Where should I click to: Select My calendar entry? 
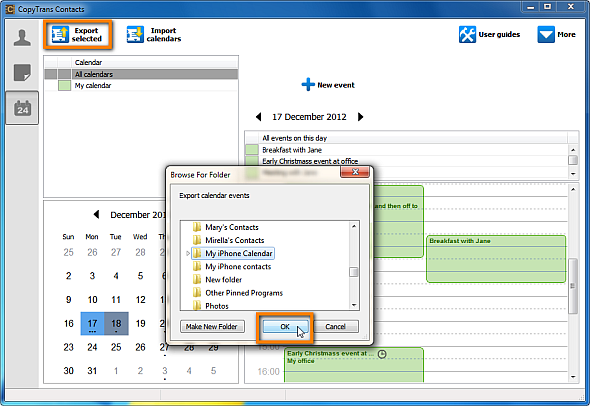(93, 85)
